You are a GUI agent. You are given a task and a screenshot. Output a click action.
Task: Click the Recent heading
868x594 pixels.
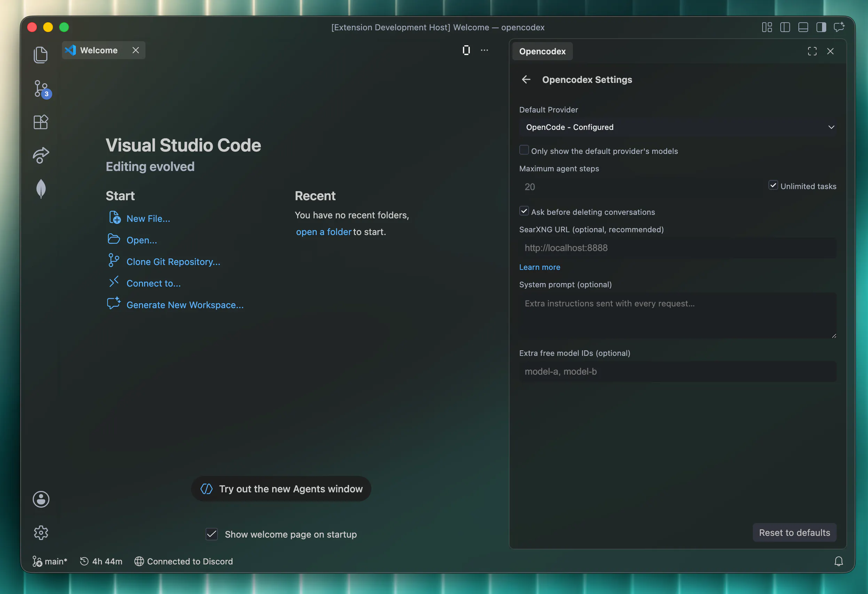pyautogui.click(x=315, y=196)
